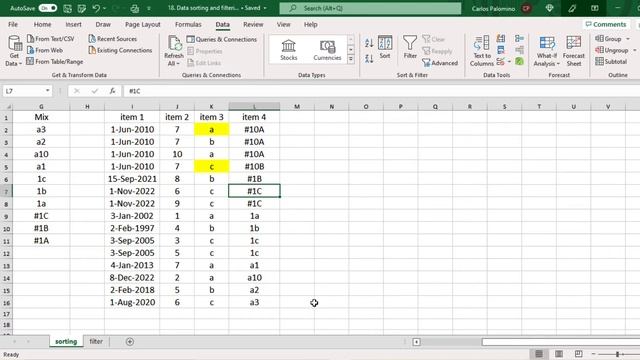The image size is (640, 360).
Task: Open the View ribbon tab
Action: click(x=283, y=24)
